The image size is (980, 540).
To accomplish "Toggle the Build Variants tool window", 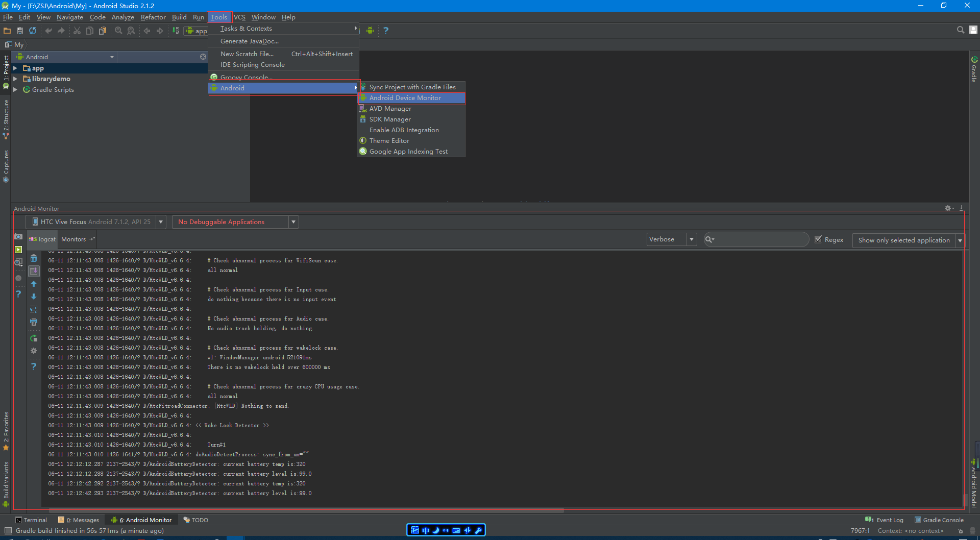I will [x=6, y=484].
